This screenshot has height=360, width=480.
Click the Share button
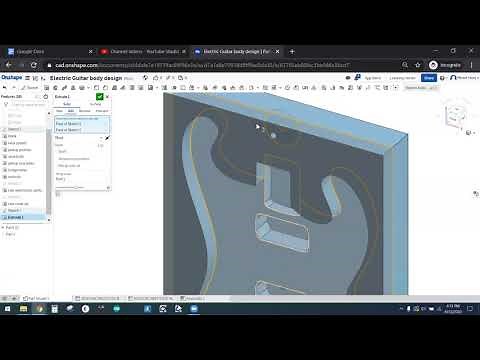click(429, 78)
